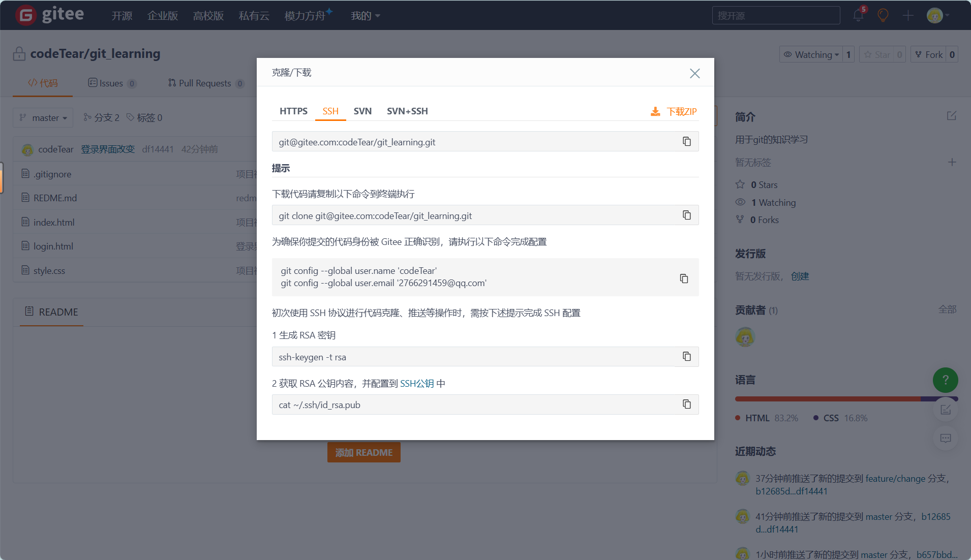The image size is (971, 560).
Task: Click the lightbulb icon in header
Action: [x=883, y=15]
